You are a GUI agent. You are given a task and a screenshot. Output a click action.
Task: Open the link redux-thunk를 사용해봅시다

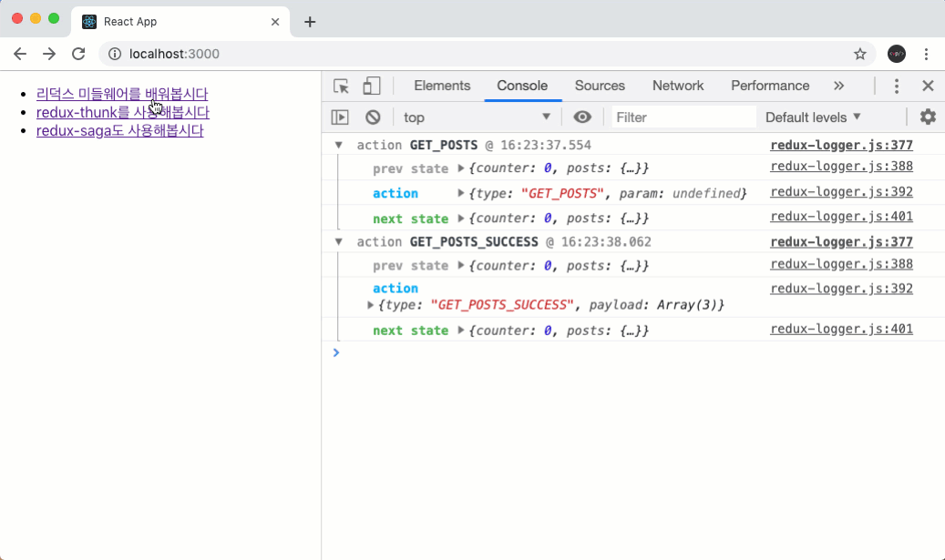tap(123, 112)
